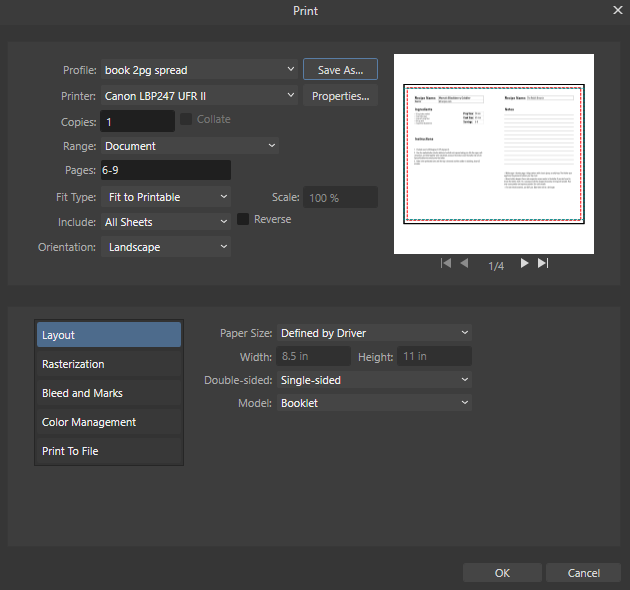
Task: Go to first preview sheet
Action: click(446, 263)
